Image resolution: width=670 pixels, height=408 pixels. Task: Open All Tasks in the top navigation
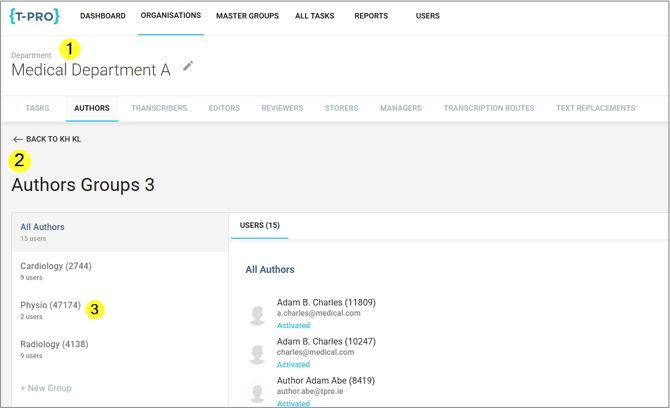315,16
